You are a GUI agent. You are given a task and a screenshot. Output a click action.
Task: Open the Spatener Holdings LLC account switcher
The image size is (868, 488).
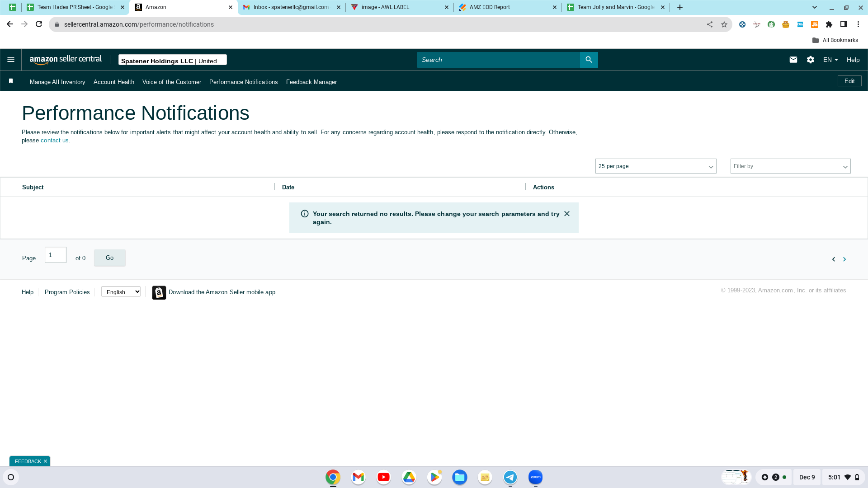tap(173, 60)
